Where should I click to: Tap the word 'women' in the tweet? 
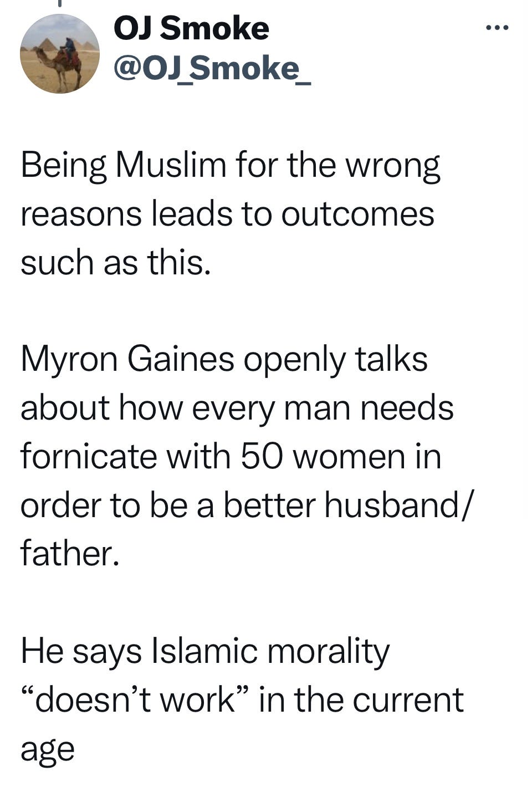346,458
